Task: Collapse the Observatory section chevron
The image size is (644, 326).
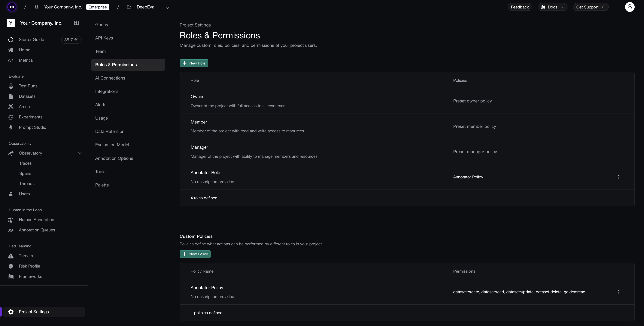Action: 80,153
